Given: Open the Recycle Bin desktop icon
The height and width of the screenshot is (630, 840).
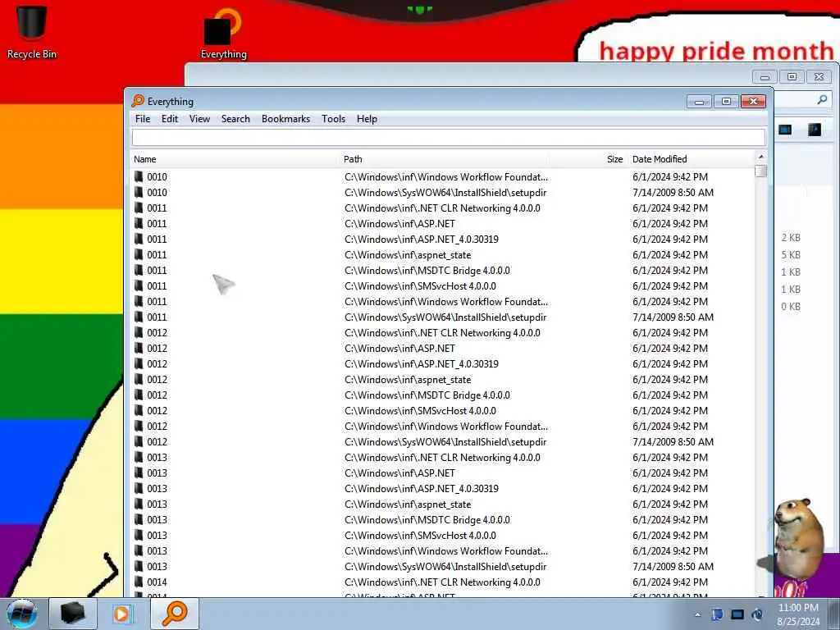Looking at the screenshot, I should (31, 32).
